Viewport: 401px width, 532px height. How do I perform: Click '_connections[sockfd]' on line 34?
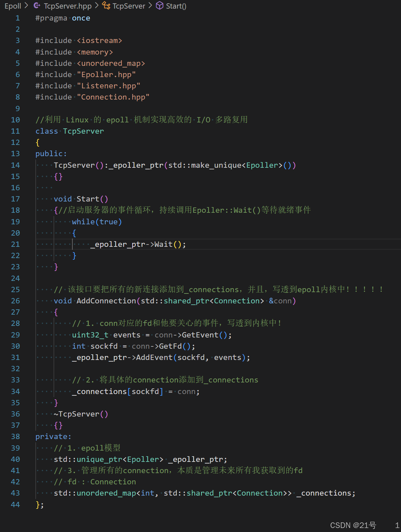coord(118,391)
